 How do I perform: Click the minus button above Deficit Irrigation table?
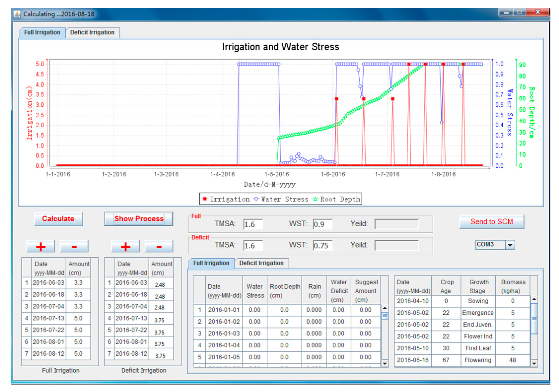coord(159,246)
